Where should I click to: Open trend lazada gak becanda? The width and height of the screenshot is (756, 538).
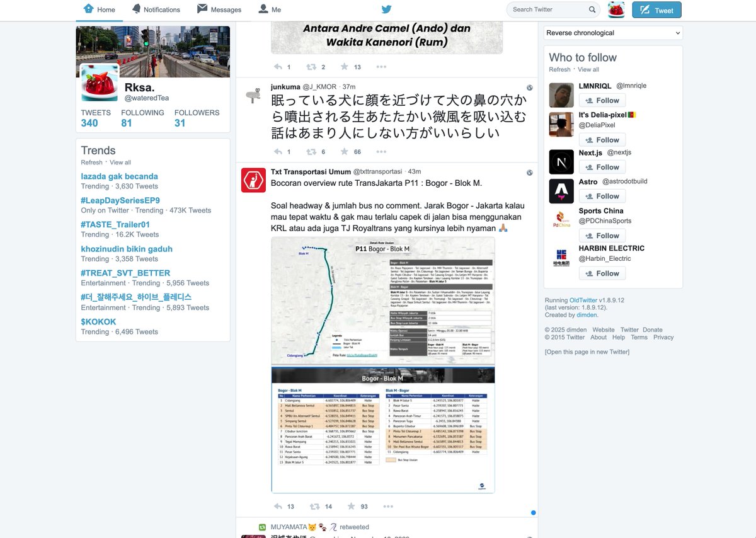[x=119, y=176]
